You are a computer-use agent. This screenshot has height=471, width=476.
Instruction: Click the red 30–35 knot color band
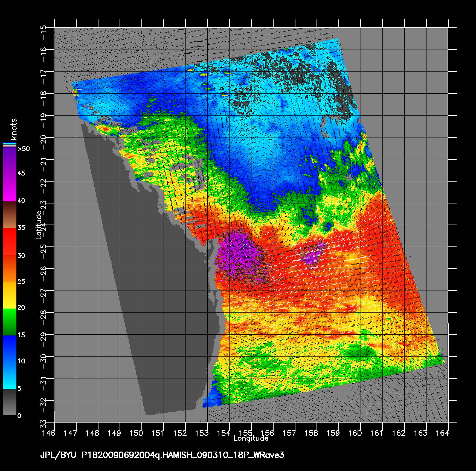pos(10,242)
